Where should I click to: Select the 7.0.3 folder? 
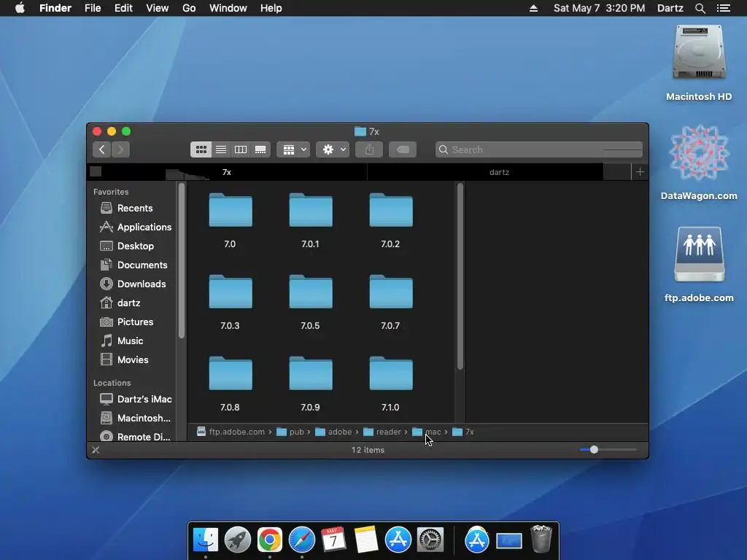(230, 292)
